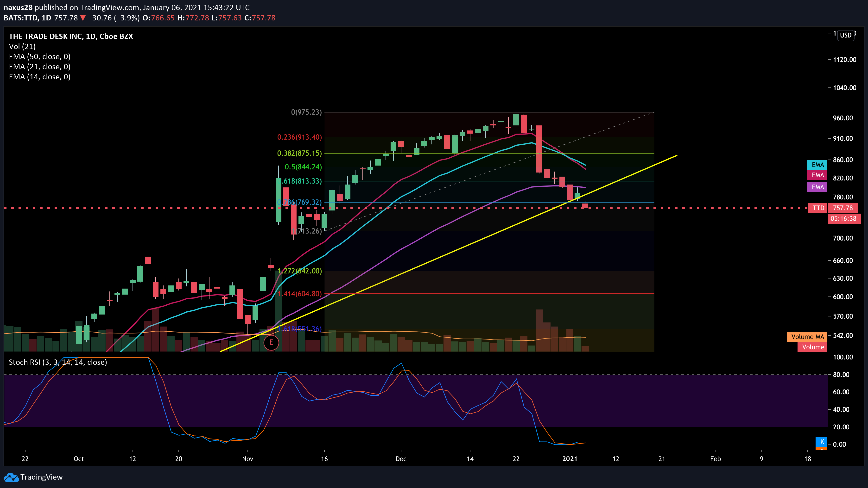Click the "Feb" label on the time axis
The width and height of the screenshot is (868, 488).
[715, 459]
